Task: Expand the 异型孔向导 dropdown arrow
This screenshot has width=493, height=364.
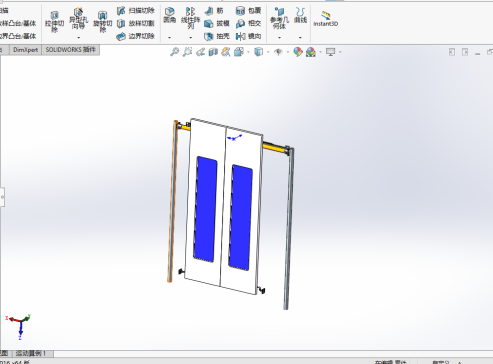Action: [79, 37]
